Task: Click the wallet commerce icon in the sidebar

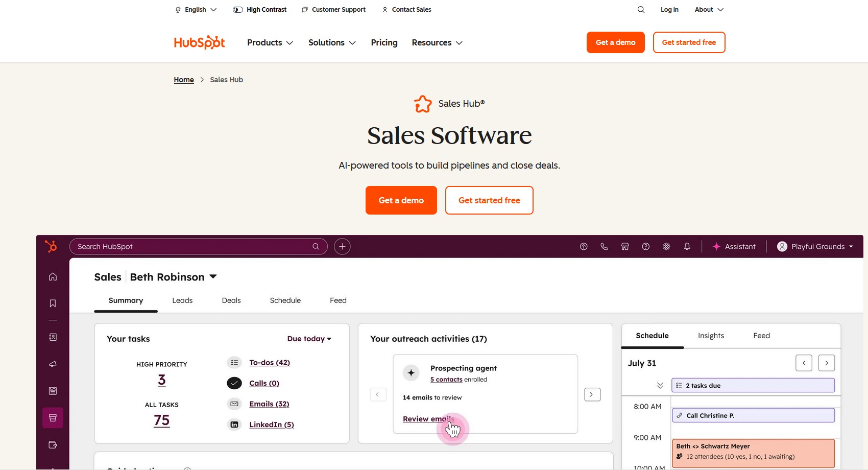Action: (x=53, y=445)
